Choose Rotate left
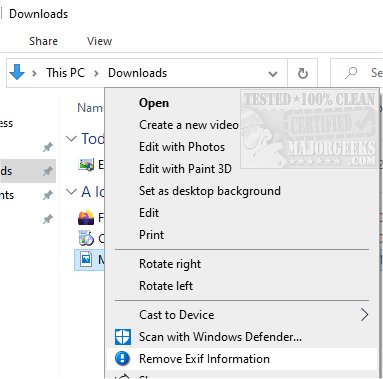The width and height of the screenshot is (383, 379). [166, 286]
